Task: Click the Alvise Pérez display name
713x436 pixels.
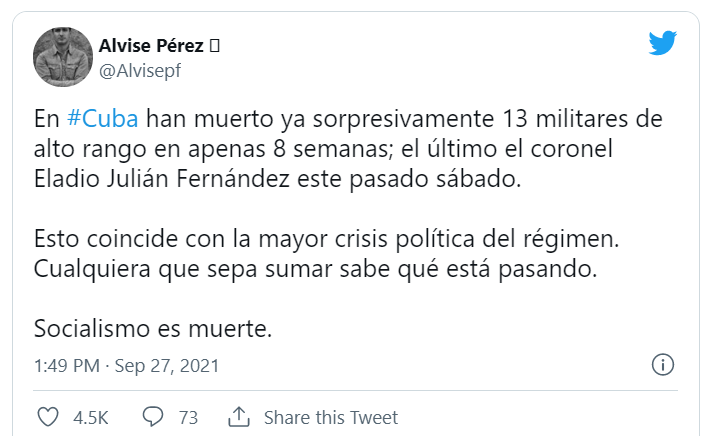Action: click(x=150, y=45)
